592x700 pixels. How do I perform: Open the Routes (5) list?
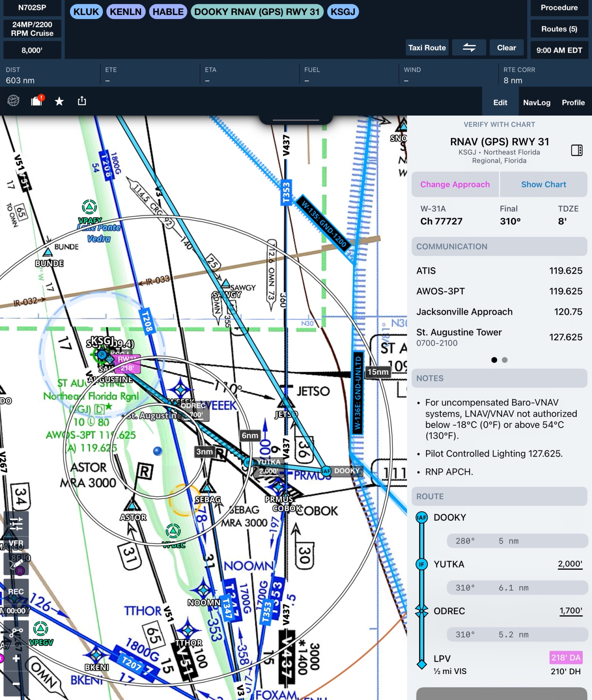coord(559,29)
